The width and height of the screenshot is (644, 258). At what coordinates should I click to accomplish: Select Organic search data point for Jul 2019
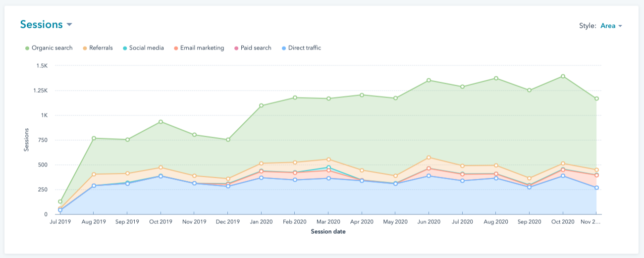click(60, 202)
